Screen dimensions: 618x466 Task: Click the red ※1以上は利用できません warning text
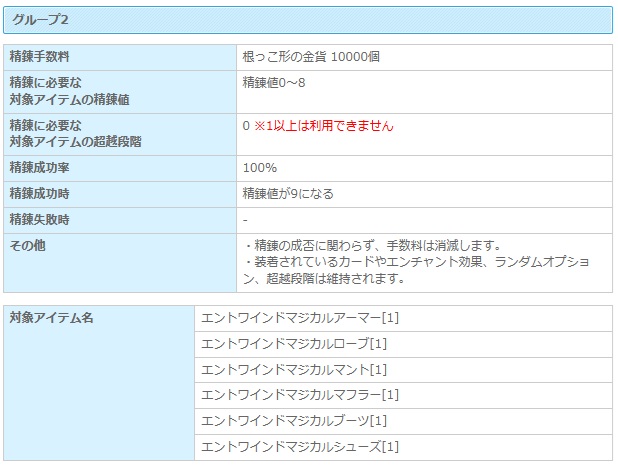[323, 126]
